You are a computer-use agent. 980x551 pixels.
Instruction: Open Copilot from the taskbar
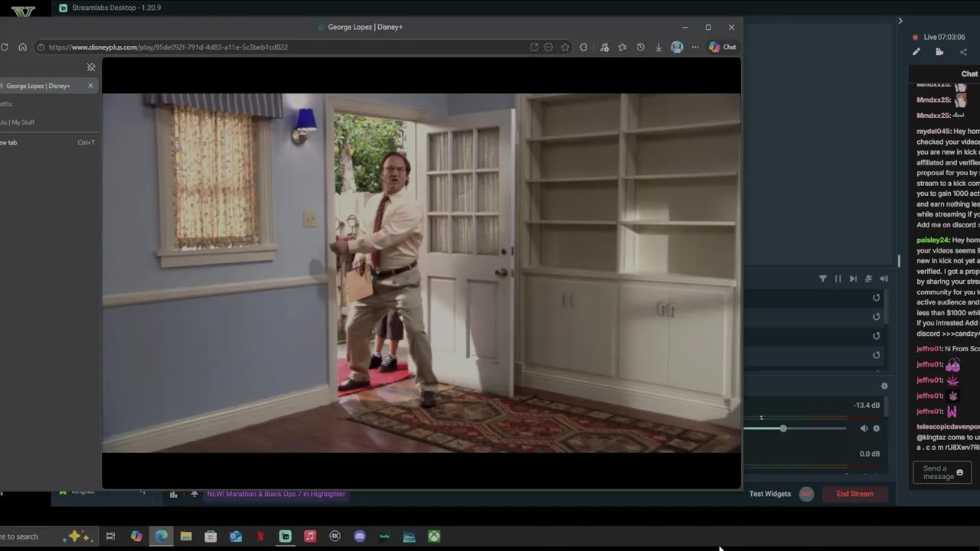coord(136,536)
